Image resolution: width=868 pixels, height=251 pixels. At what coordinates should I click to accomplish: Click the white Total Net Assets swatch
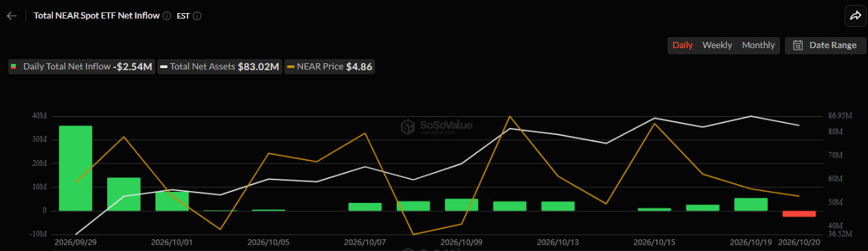(164, 67)
